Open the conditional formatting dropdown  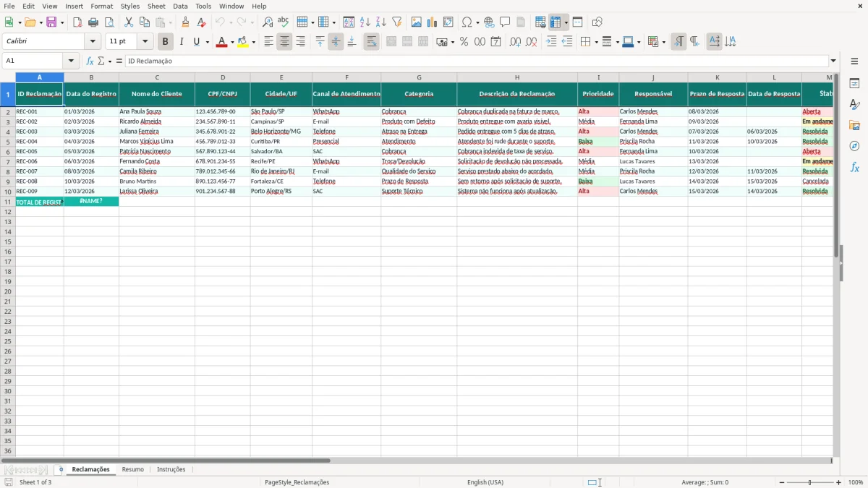pos(663,42)
